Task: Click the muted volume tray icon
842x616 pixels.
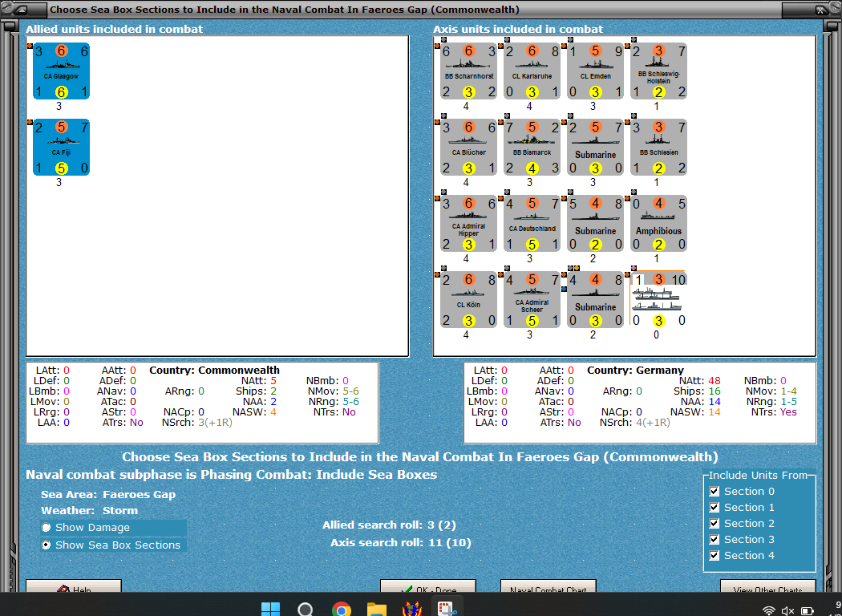Action: point(787,610)
